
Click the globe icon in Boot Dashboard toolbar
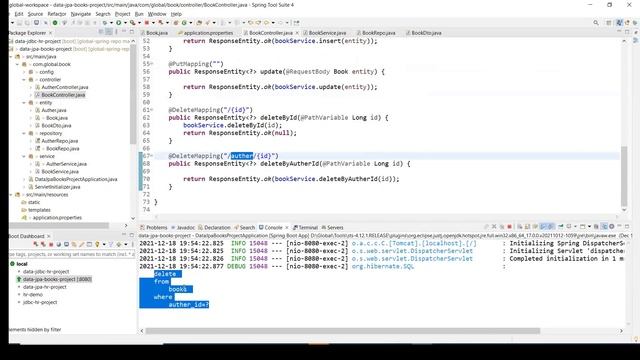coord(59,244)
